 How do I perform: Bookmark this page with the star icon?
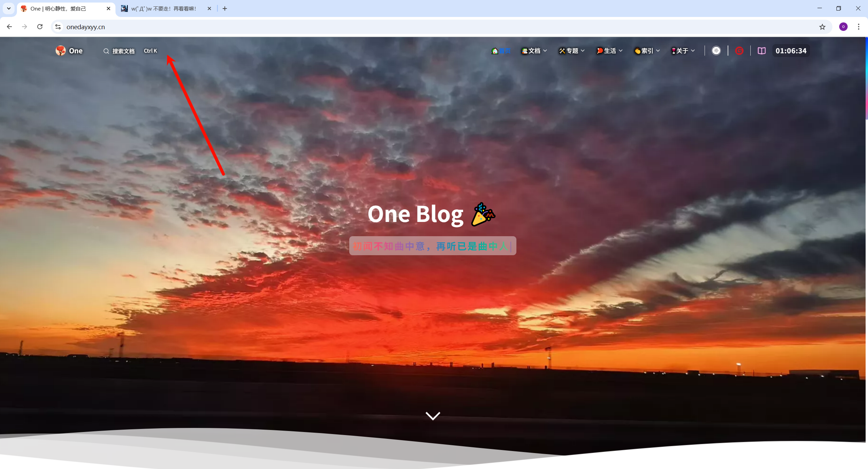[x=822, y=27]
